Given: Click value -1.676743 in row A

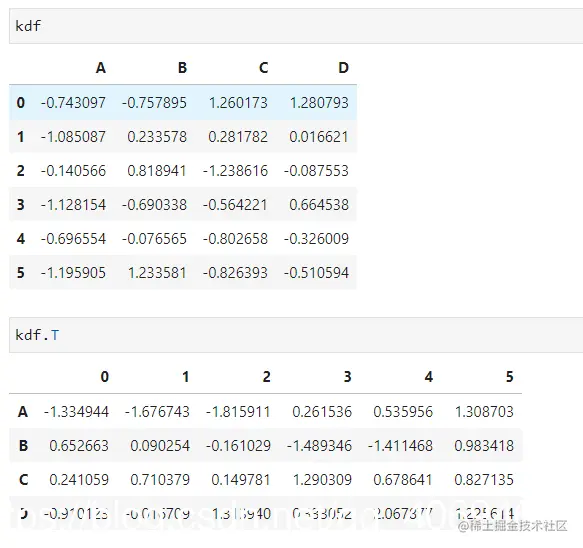Looking at the screenshot, I should coord(157,412).
